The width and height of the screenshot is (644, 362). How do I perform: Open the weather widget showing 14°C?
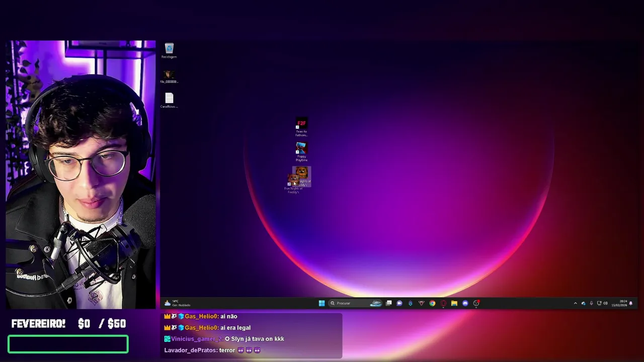coord(178,303)
